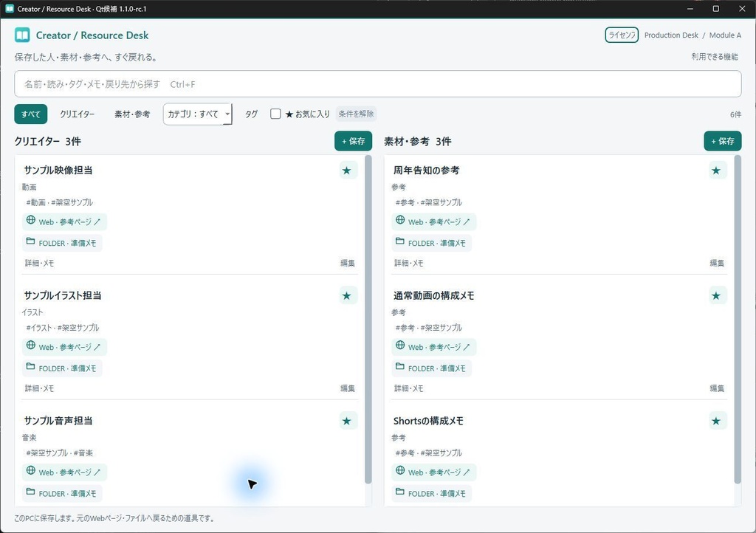Open FOLDER 準備メモ for Shortsの構成メモ

[431, 493]
